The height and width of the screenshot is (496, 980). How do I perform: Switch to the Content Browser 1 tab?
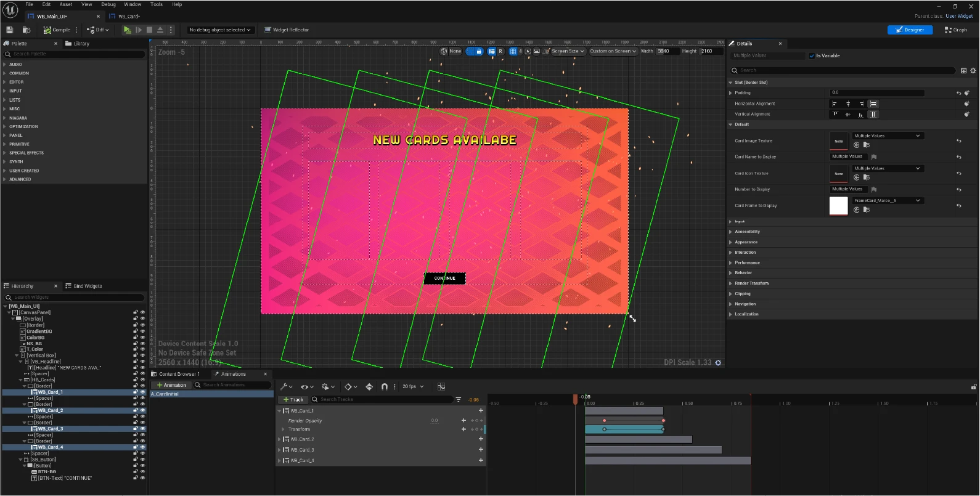click(x=179, y=374)
